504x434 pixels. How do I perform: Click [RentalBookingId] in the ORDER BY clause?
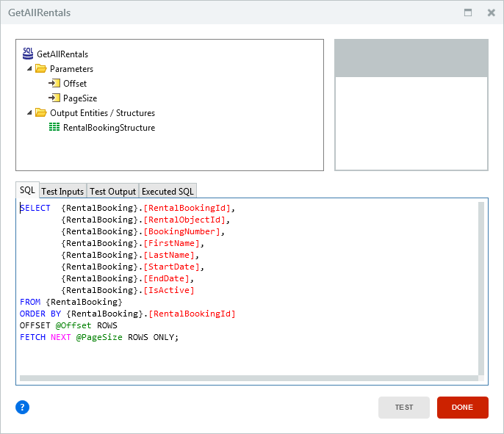[192, 314]
